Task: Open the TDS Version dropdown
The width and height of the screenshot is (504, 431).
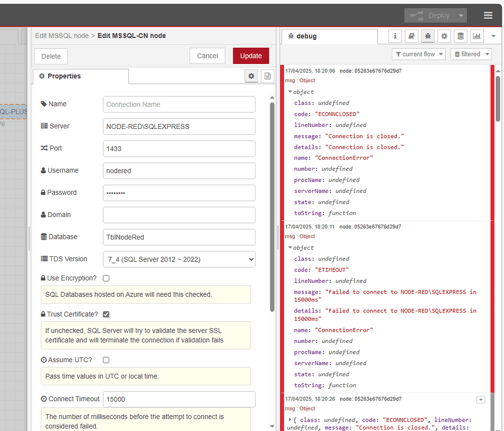Action: pos(179,259)
